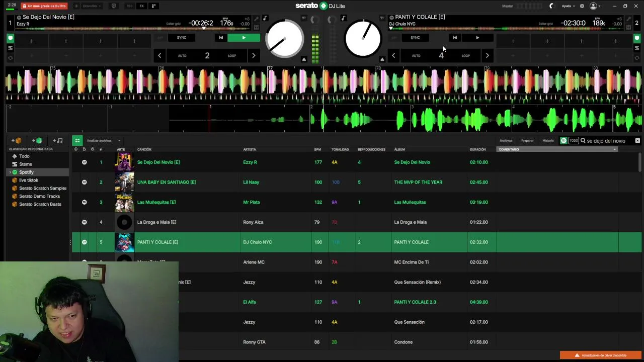The width and height of the screenshot is (644, 362).
Task: Click the Spotify search filter icon
Action: point(563,141)
